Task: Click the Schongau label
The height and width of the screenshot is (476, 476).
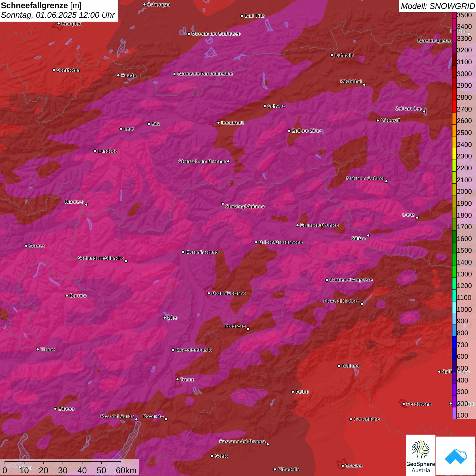Action: tap(159, 4)
